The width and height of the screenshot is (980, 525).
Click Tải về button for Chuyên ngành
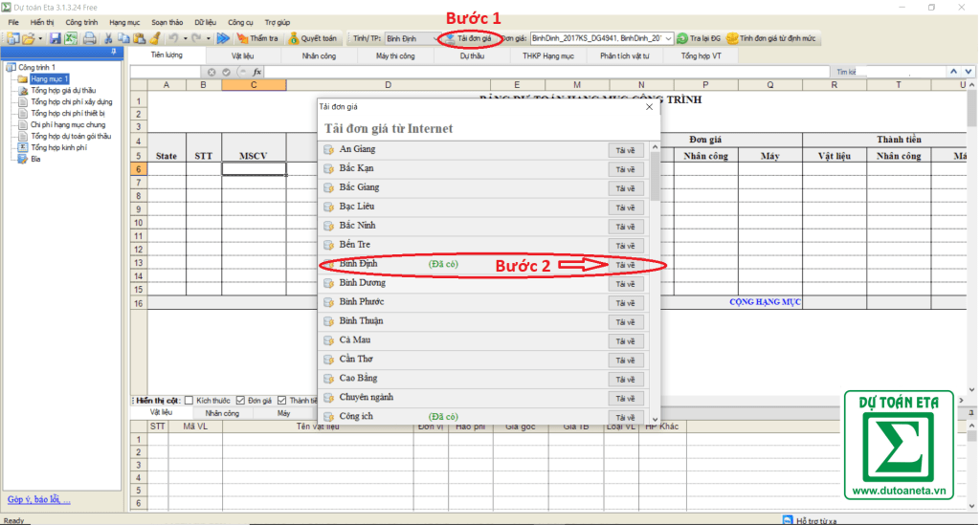(625, 398)
